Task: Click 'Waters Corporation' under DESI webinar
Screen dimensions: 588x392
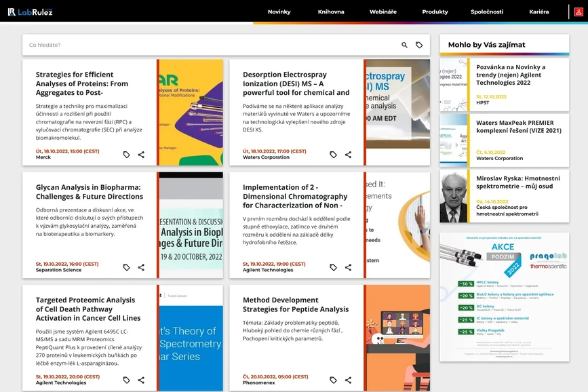Action: [266, 157]
